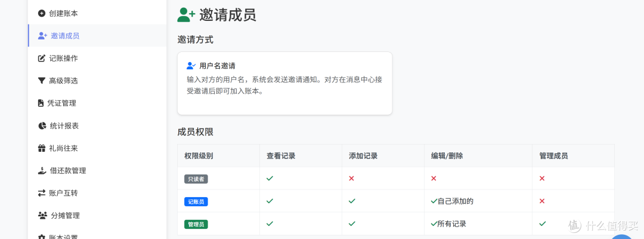Navigate to 统计报表
This screenshot has width=644, height=239.
[x=97, y=126]
